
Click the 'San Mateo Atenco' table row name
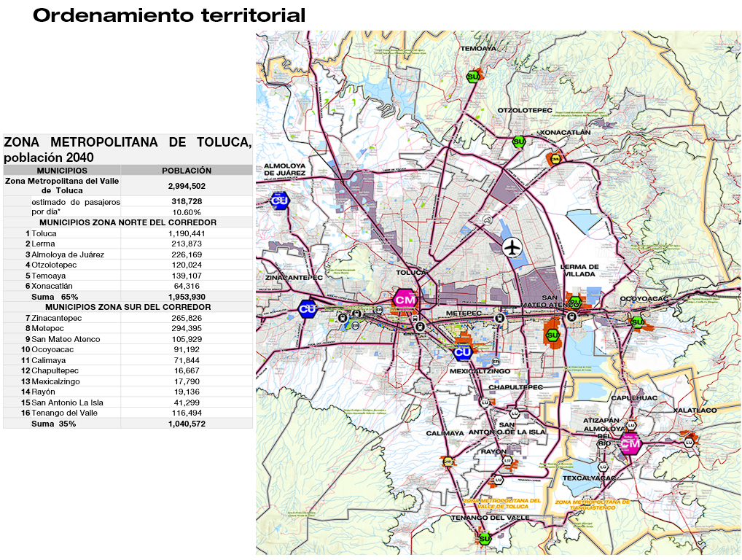pos(66,339)
